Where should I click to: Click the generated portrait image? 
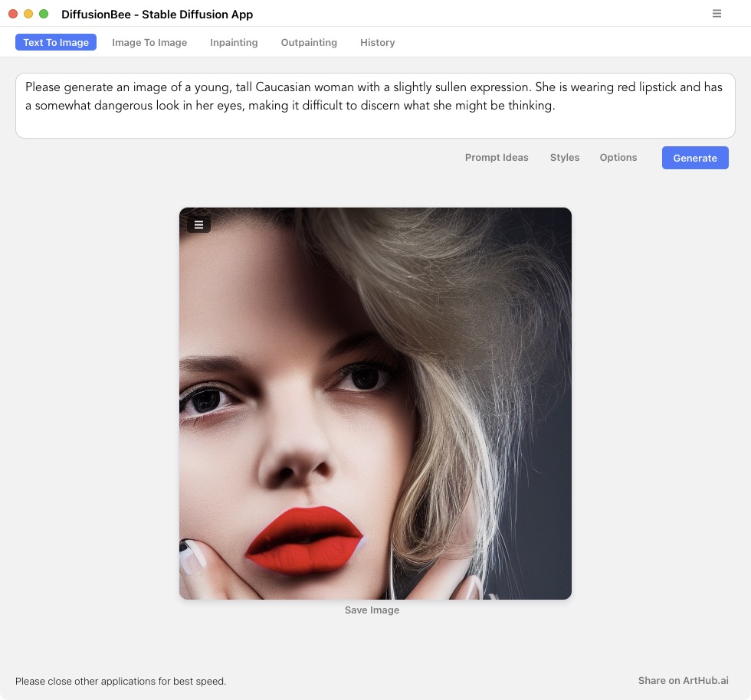(375, 404)
